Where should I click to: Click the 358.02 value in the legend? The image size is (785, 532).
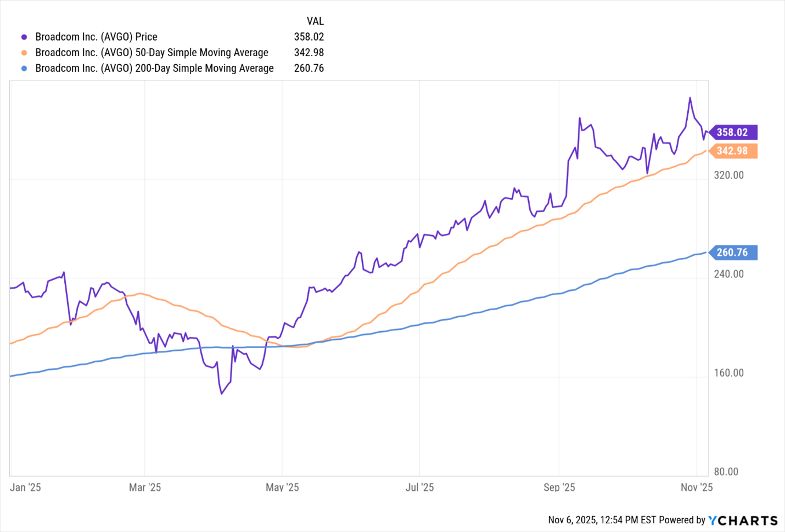[x=309, y=37]
